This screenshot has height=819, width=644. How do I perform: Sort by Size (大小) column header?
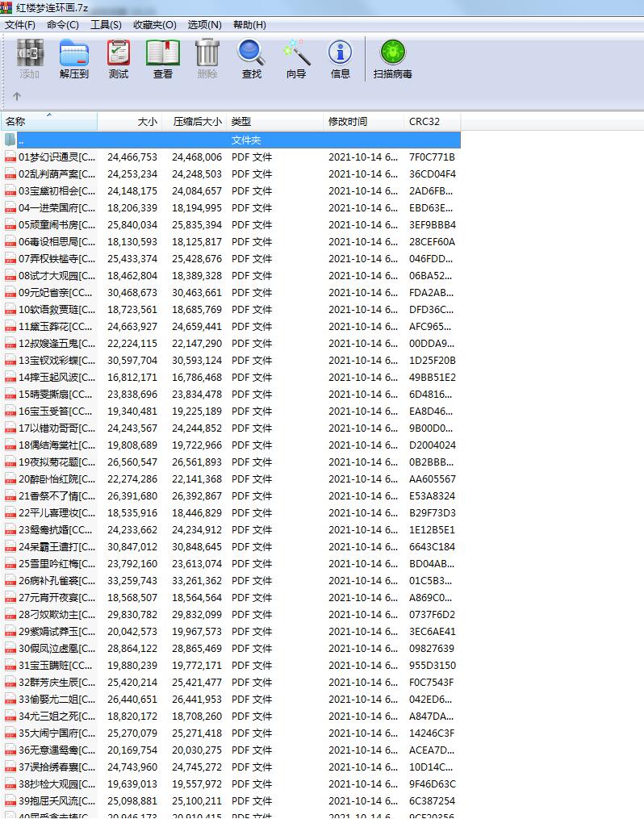[130, 122]
